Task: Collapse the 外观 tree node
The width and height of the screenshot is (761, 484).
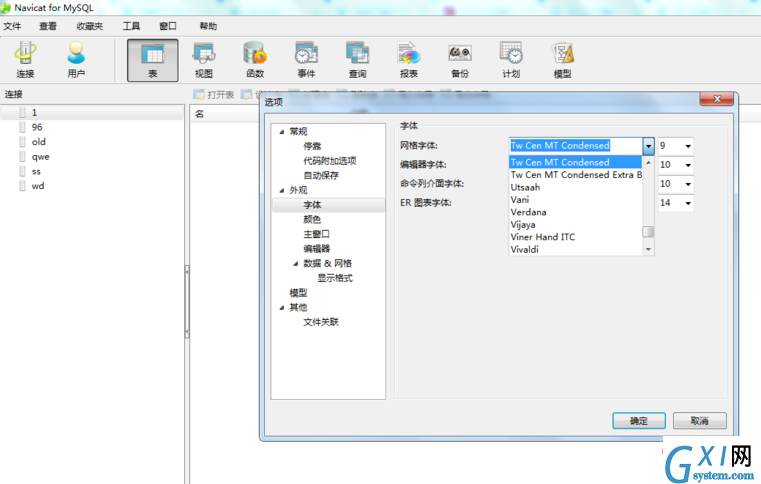Action: pyautogui.click(x=282, y=190)
